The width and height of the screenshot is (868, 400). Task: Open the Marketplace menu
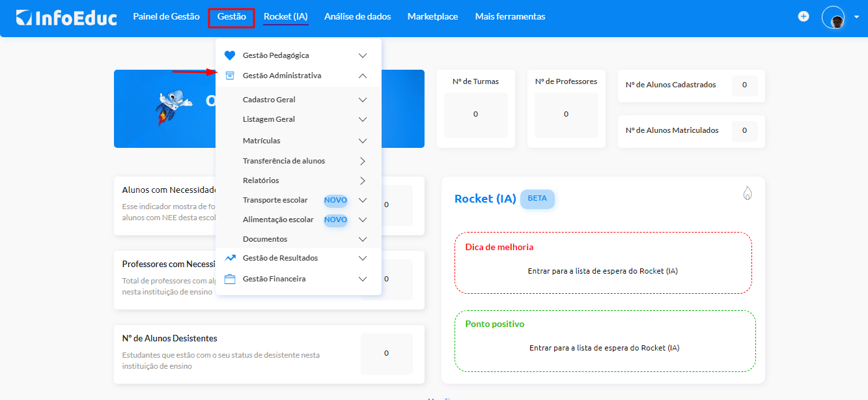click(x=432, y=16)
